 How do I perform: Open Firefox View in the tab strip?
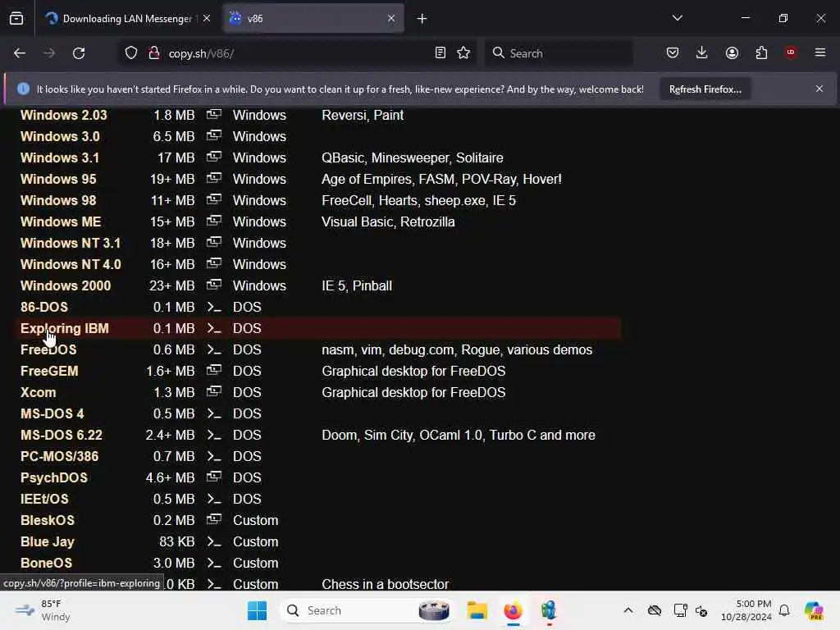tap(16, 19)
